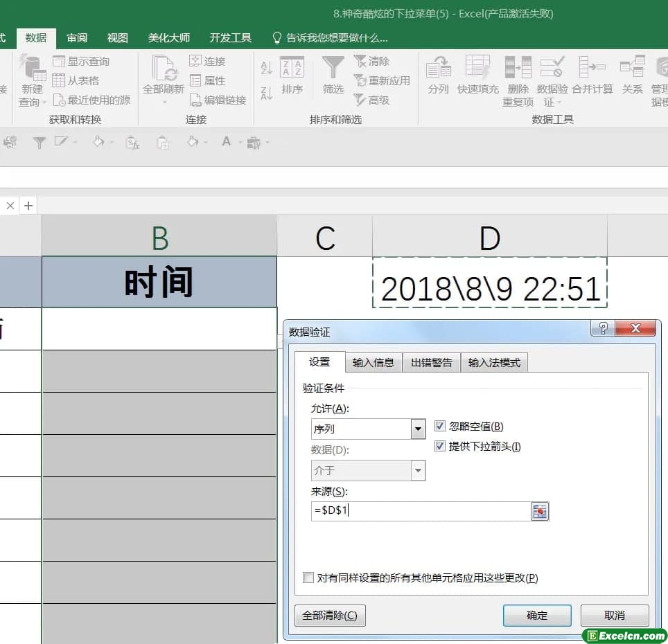Click Show Queries (显示查询)

point(81,62)
